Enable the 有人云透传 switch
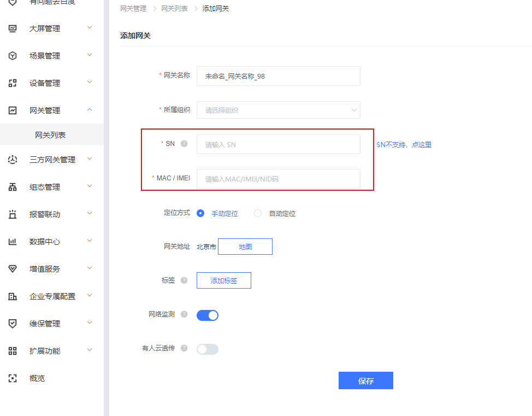Screen dimensions: 532x416 click(208, 349)
